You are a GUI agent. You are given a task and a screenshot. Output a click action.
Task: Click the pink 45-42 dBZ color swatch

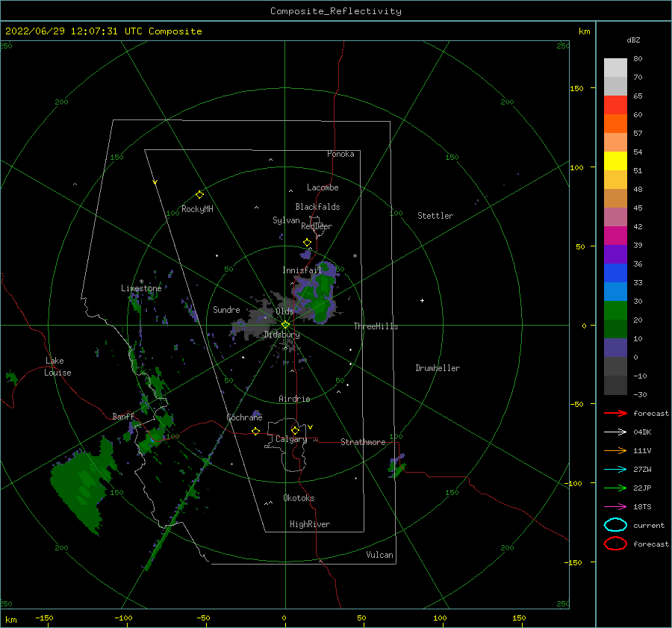pyautogui.click(x=615, y=217)
